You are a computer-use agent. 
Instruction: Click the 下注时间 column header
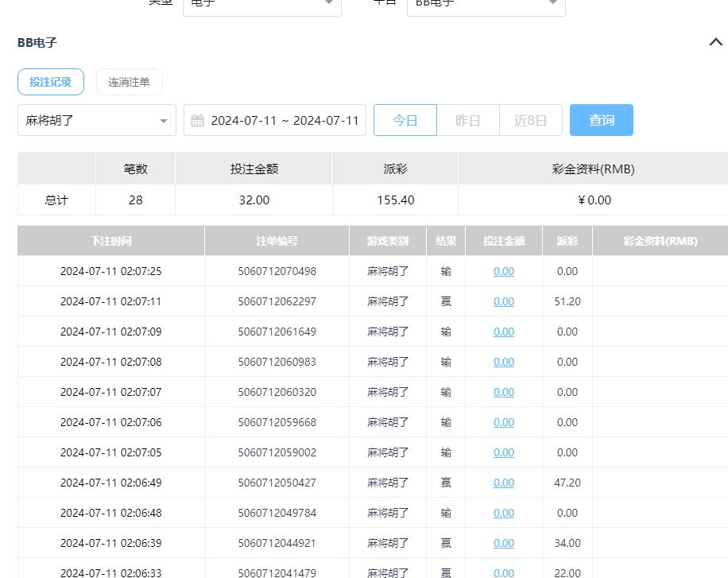(x=110, y=241)
